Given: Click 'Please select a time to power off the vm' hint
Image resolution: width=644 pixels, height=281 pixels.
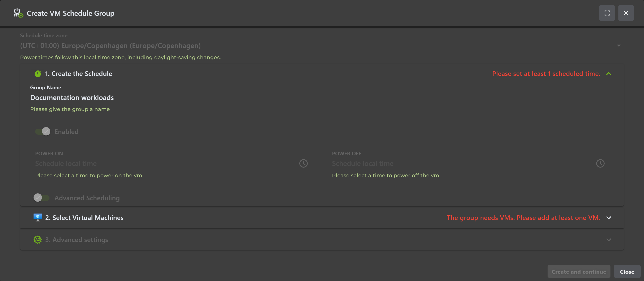Looking at the screenshot, I should [386, 176].
